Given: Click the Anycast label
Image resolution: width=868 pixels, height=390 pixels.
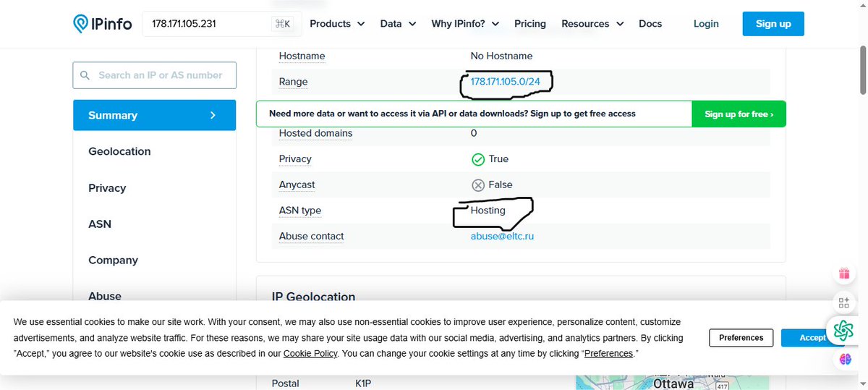Looking at the screenshot, I should (297, 185).
